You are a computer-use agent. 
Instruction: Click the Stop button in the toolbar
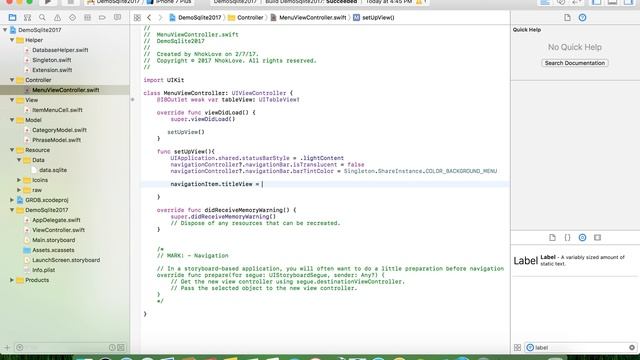pos(70,2)
